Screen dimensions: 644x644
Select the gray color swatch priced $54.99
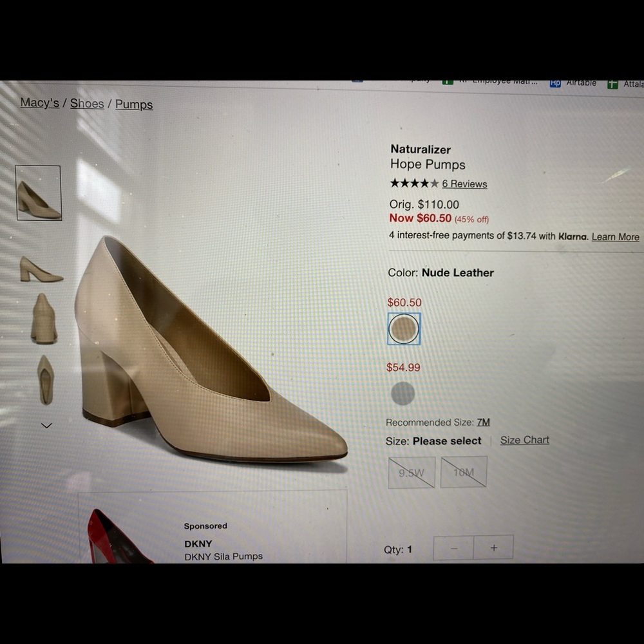403,393
